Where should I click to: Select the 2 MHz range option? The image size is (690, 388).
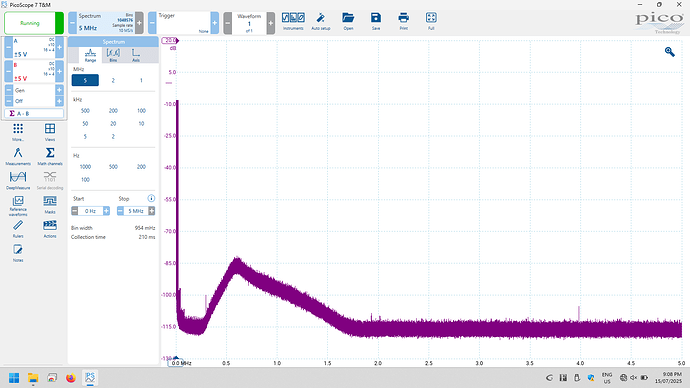click(x=113, y=81)
